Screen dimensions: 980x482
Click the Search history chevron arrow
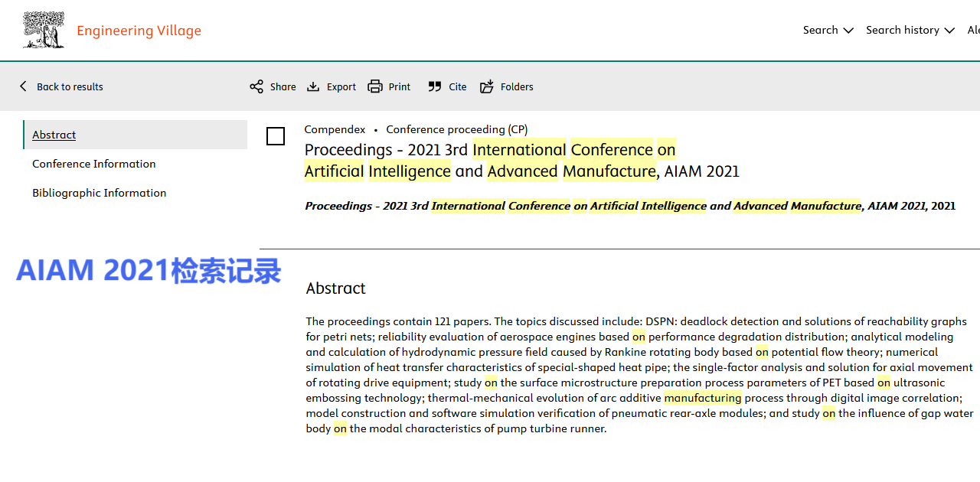[949, 31]
